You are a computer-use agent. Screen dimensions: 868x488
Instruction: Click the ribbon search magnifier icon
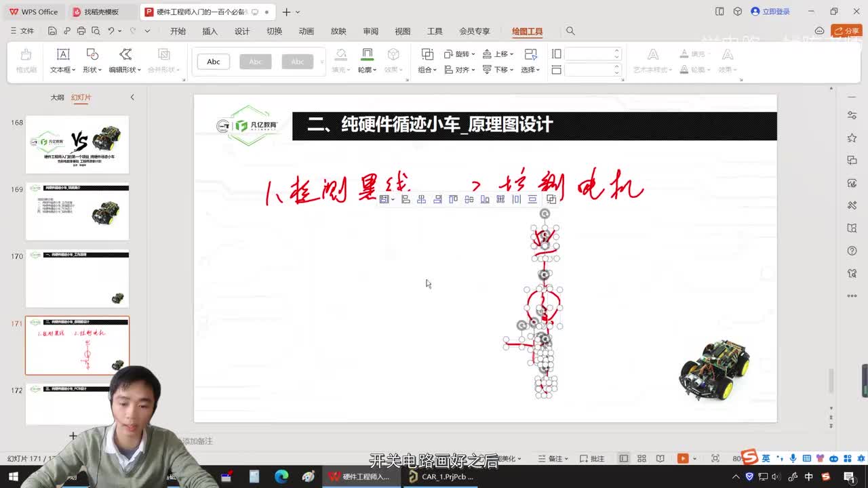[570, 31]
